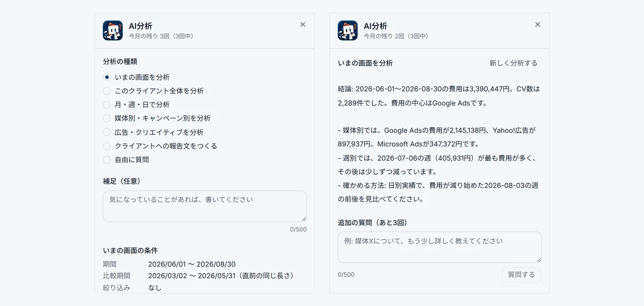
Task: Focus the 補足（任意） text area
Action: (205, 206)
